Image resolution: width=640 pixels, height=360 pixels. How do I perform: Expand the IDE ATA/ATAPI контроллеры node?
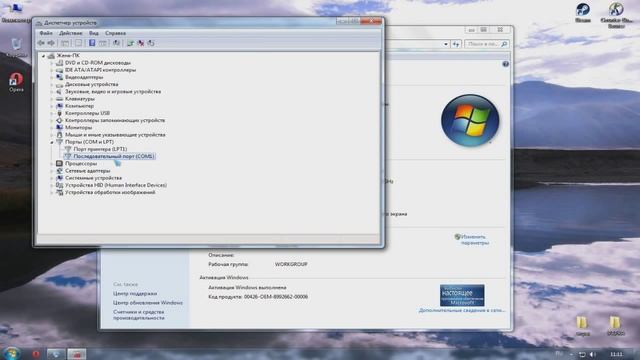(x=52, y=70)
